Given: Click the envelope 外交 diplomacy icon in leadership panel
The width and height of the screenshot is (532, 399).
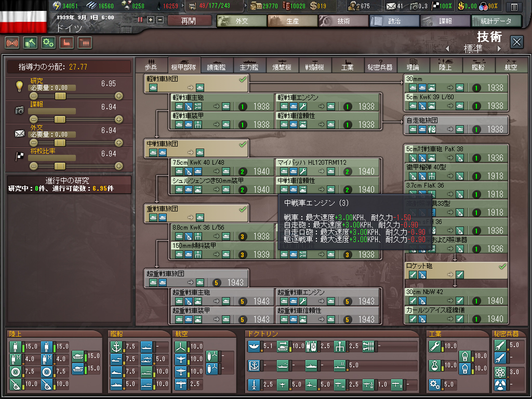Looking at the screenshot, I should [20, 134].
